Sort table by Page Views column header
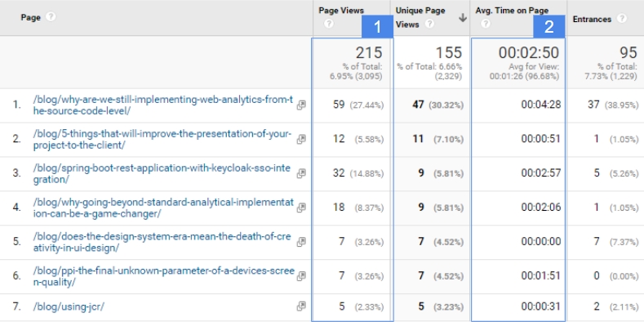This screenshot has width=644, height=322. tap(341, 11)
